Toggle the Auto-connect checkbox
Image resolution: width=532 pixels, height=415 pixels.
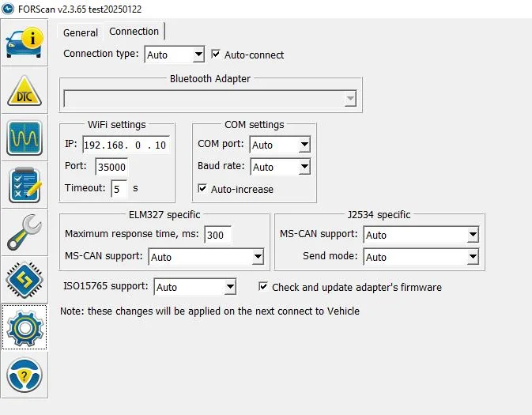click(x=216, y=54)
